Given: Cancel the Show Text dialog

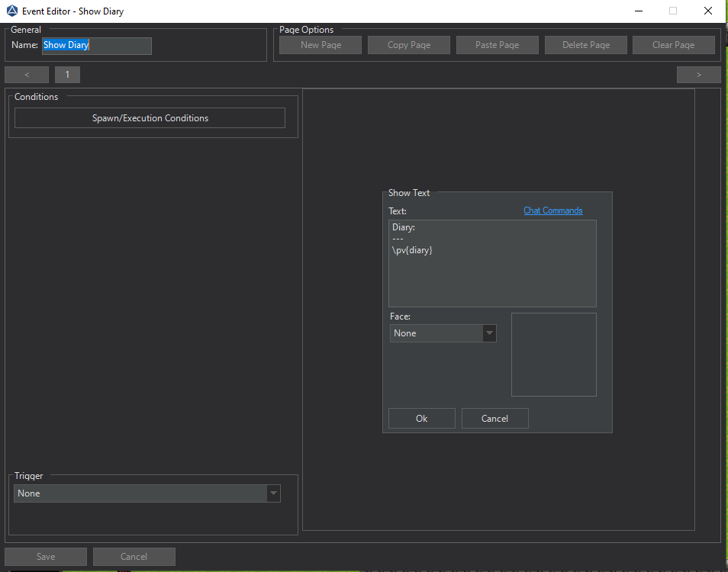Looking at the screenshot, I should (494, 419).
